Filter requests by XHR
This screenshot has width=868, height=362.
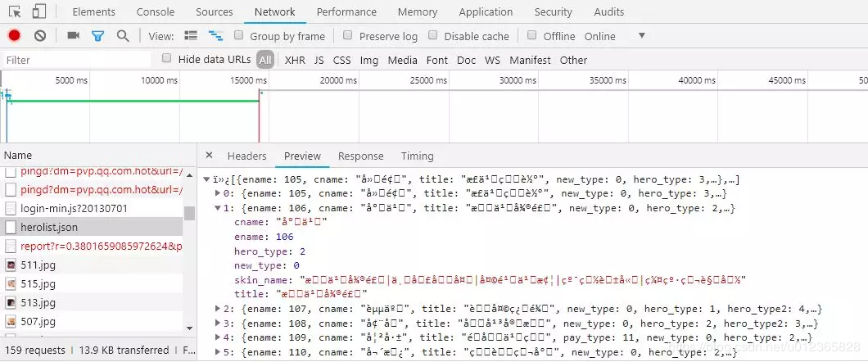(x=295, y=61)
